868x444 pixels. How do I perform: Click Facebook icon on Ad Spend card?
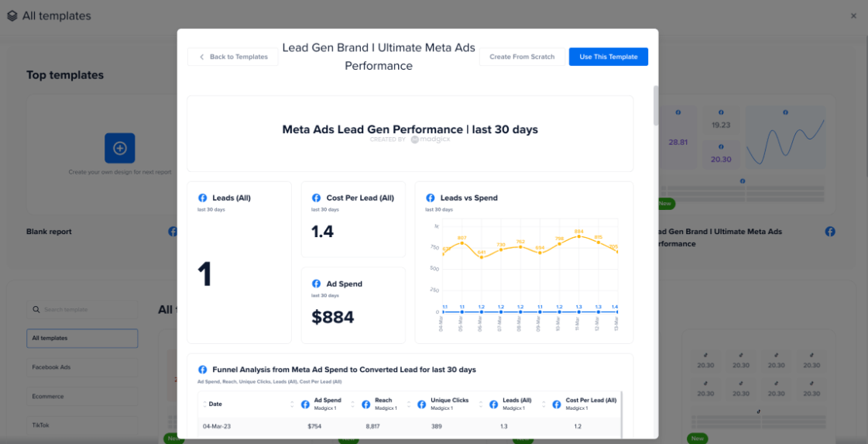(317, 284)
